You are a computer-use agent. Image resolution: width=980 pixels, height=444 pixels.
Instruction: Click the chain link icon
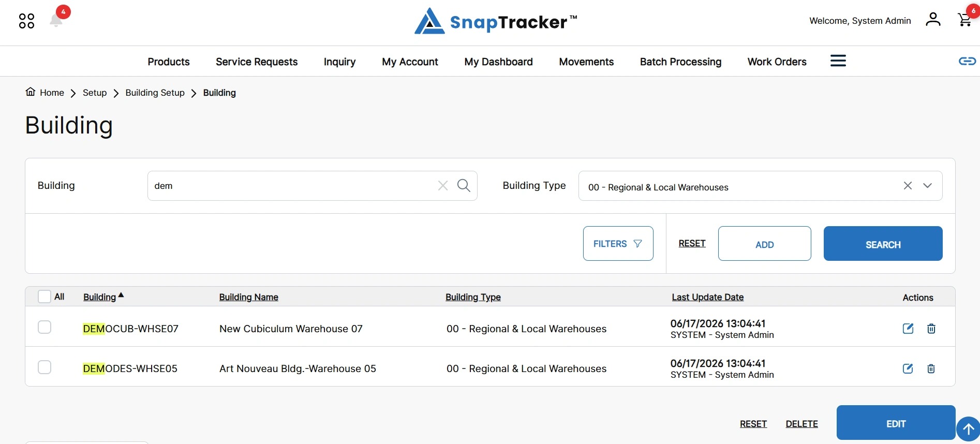pyautogui.click(x=967, y=61)
